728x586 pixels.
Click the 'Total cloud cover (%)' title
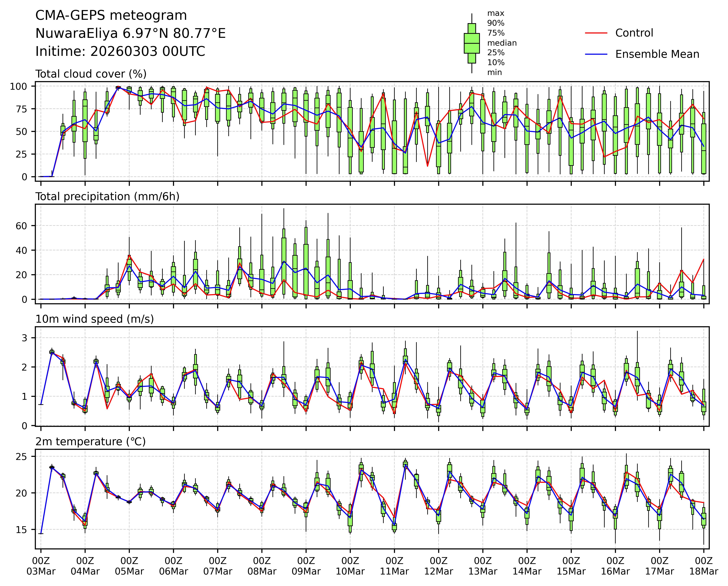click(x=91, y=74)
